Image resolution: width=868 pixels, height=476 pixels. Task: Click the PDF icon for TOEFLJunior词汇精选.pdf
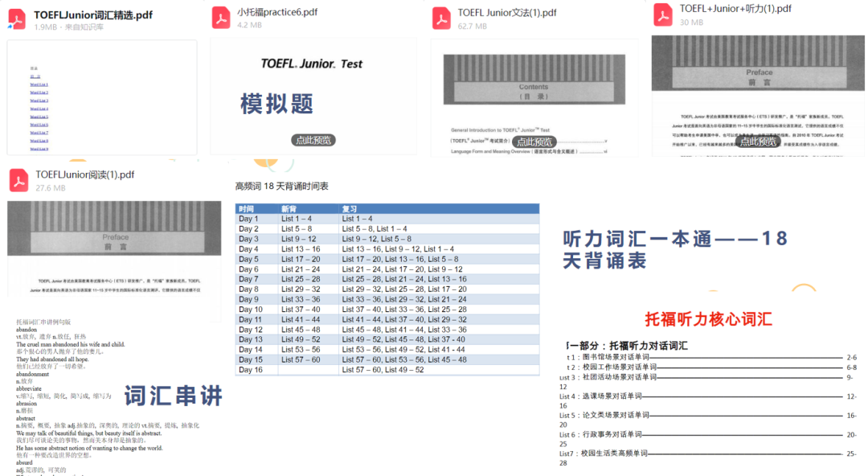(x=18, y=20)
